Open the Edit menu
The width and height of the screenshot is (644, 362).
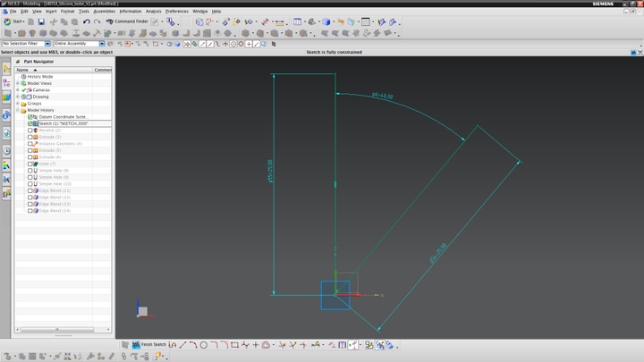(x=25, y=11)
